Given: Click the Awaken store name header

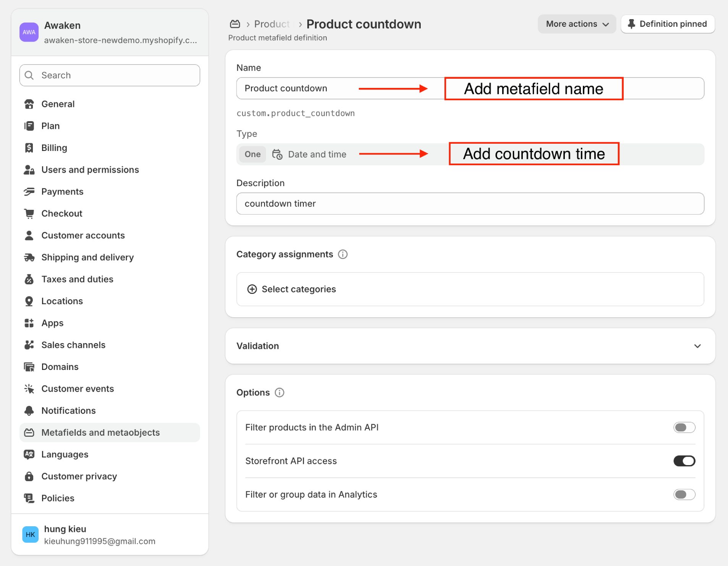Looking at the screenshot, I should (x=62, y=26).
